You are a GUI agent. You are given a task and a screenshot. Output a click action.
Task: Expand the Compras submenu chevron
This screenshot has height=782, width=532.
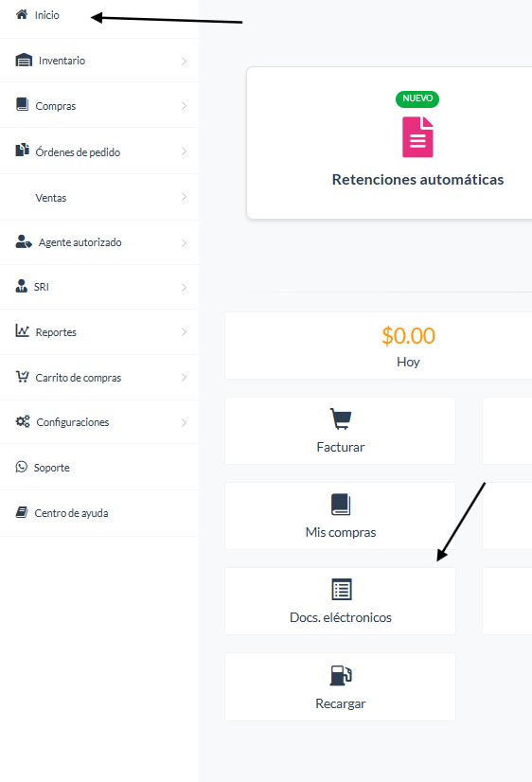click(x=184, y=106)
